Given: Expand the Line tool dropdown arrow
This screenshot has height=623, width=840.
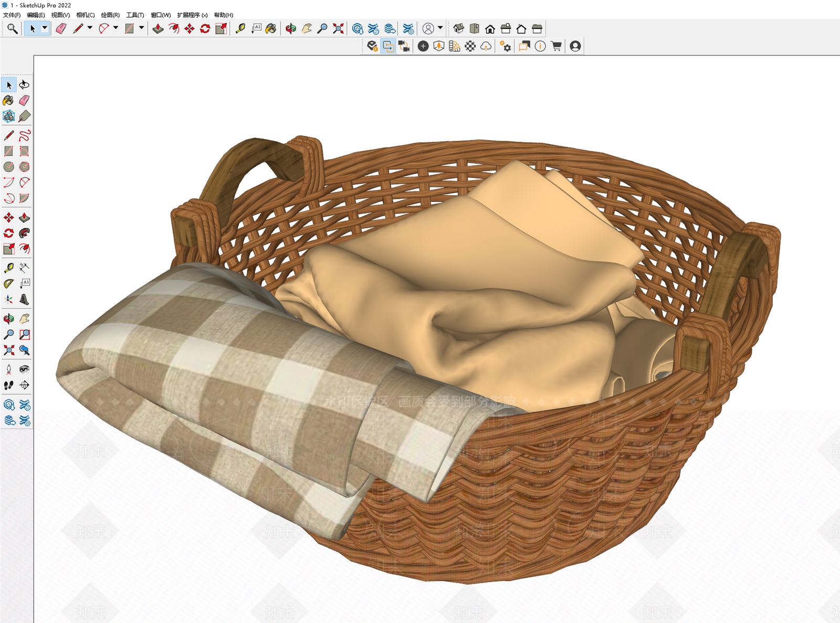Looking at the screenshot, I should pyautogui.click(x=90, y=28).
